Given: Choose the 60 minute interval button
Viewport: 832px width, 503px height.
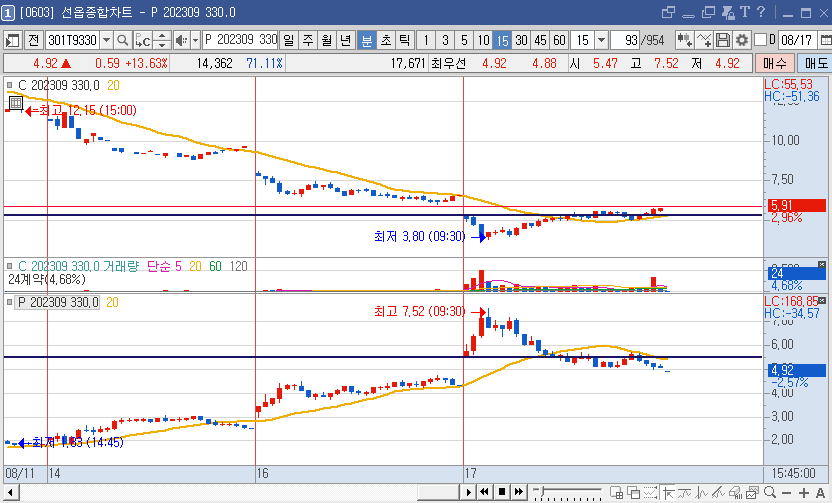Looking at the screenshot, I should click(x=560, y=40).
